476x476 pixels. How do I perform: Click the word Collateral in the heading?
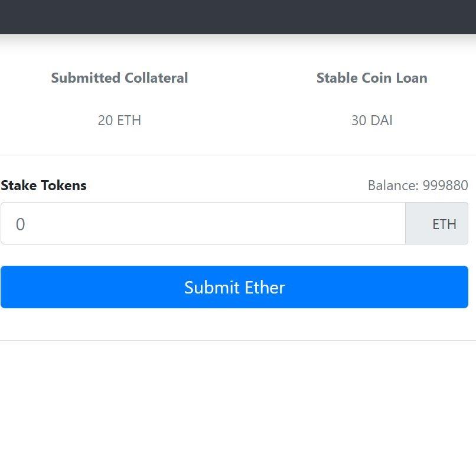157,78
